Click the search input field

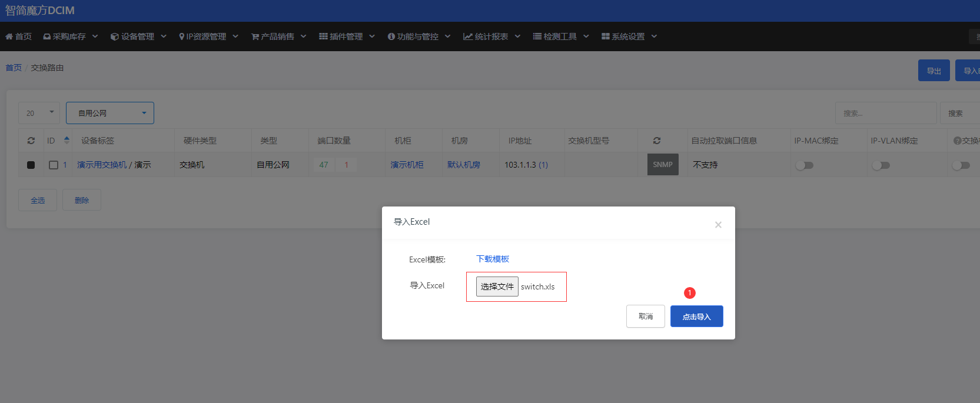(886, 113)
